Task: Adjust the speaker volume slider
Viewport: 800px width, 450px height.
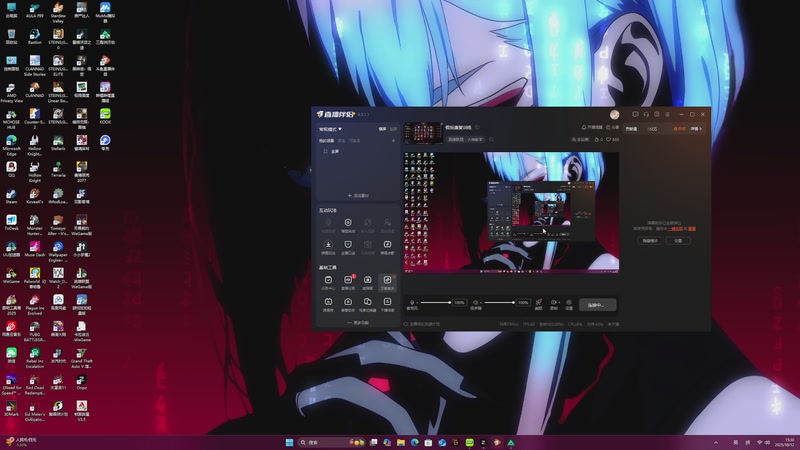Action: coord(499,303)
